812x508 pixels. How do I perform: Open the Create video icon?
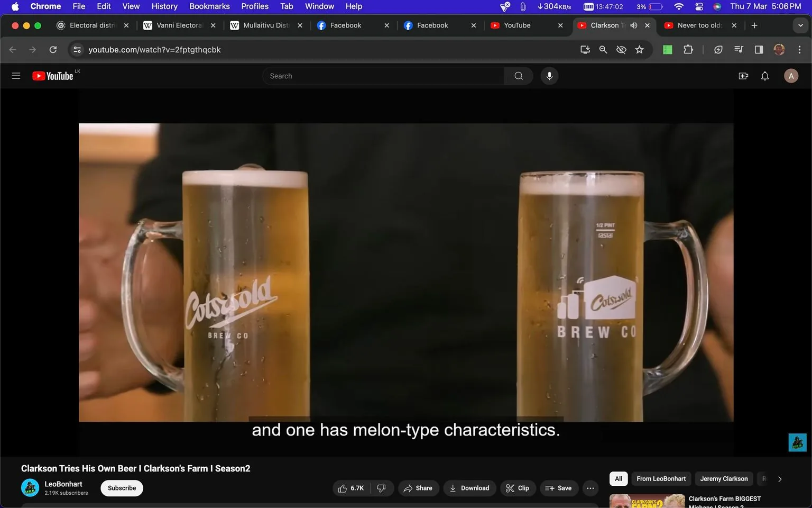click(743, 76)
